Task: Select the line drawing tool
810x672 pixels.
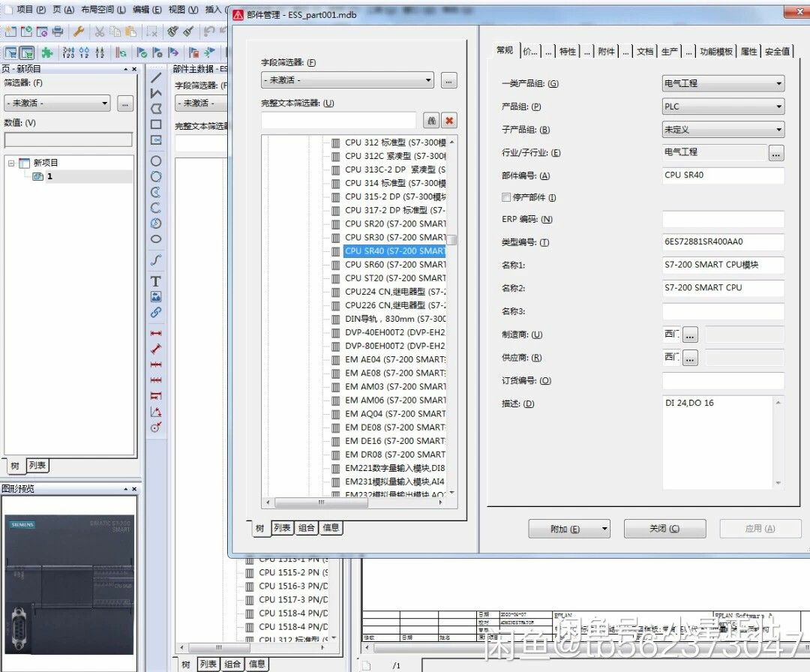Action: tap(155, 78)
